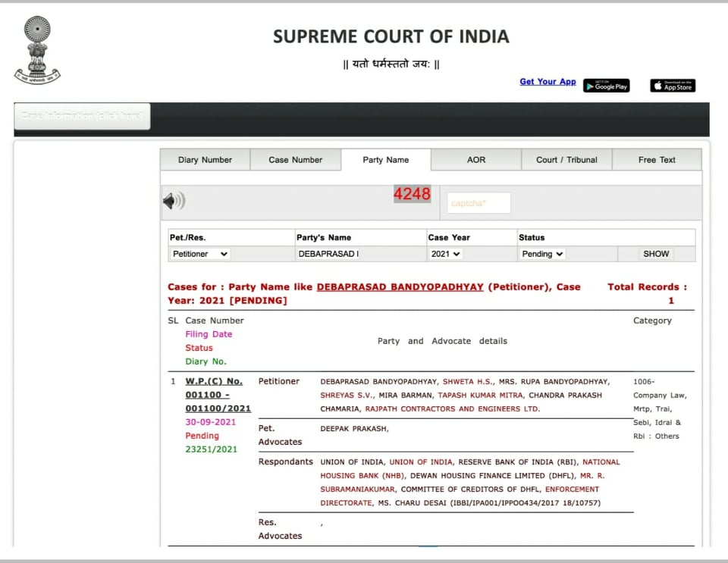Play the captcha audio speaker icon

(x=174, y=201)
